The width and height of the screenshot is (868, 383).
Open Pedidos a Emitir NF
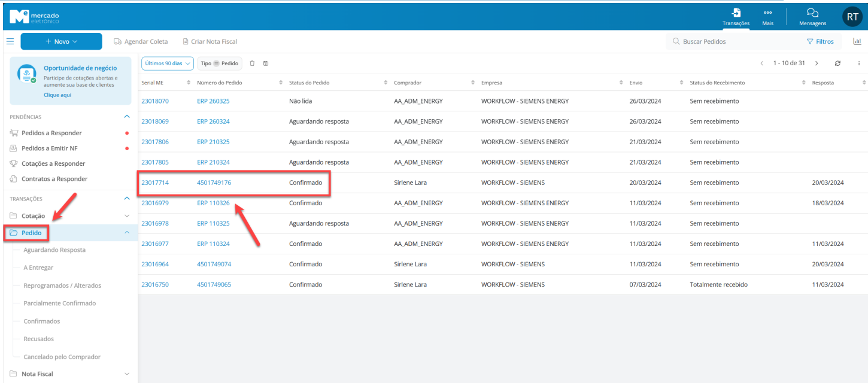50,148
